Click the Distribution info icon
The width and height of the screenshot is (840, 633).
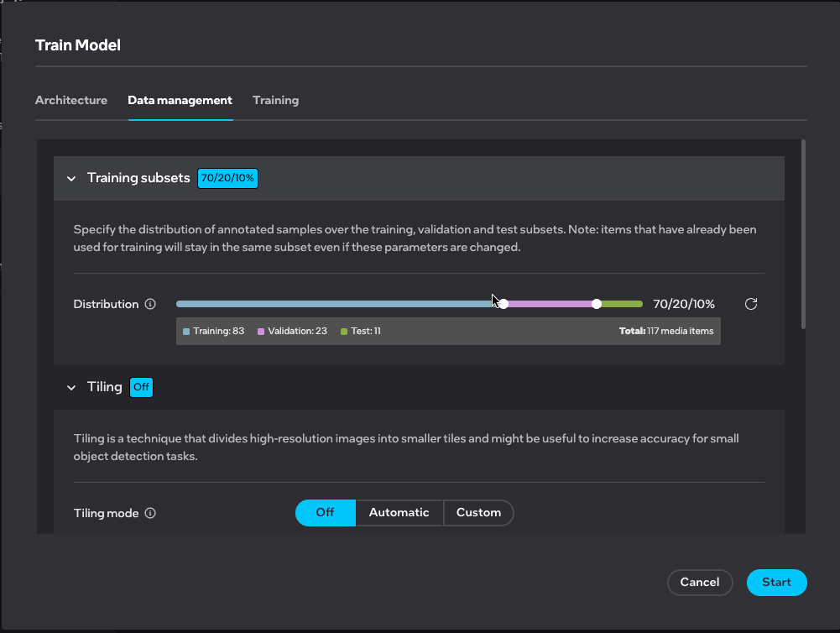coord(151,305)
